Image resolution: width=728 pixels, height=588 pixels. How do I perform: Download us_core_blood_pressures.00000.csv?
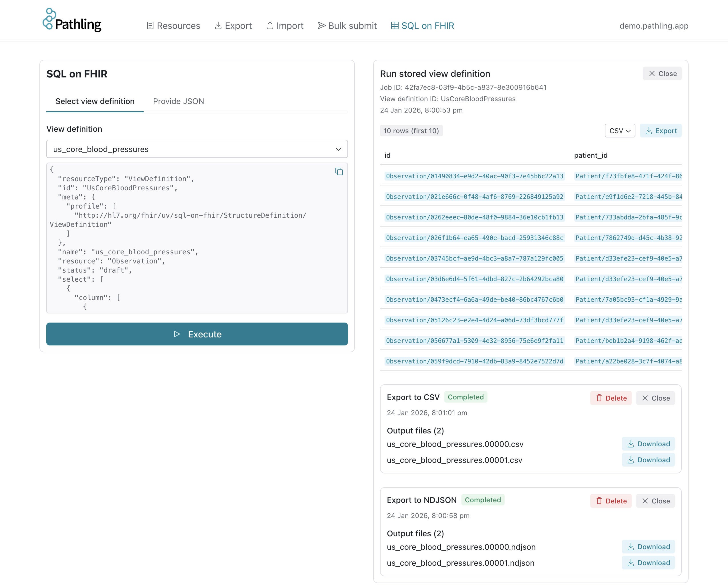[648, 444]
